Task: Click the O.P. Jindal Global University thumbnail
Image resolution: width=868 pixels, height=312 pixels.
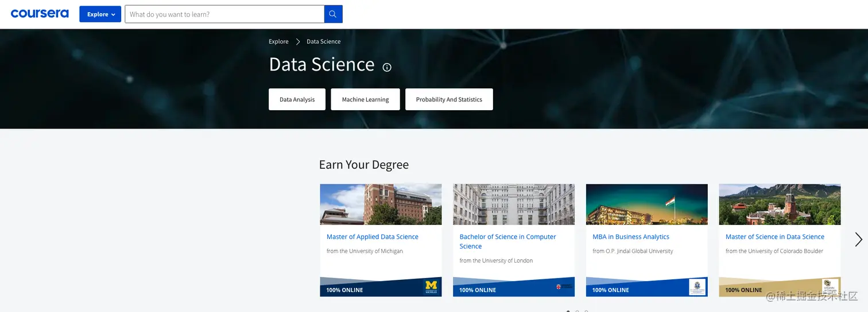Action: click(647, 204)
